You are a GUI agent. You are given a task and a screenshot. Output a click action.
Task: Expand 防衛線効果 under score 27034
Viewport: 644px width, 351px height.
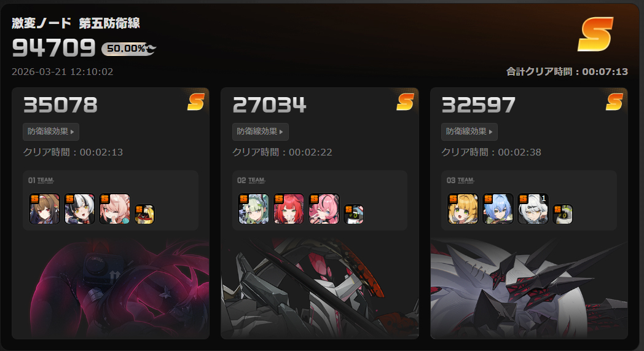pyautogui.click(x=261, y=132)
